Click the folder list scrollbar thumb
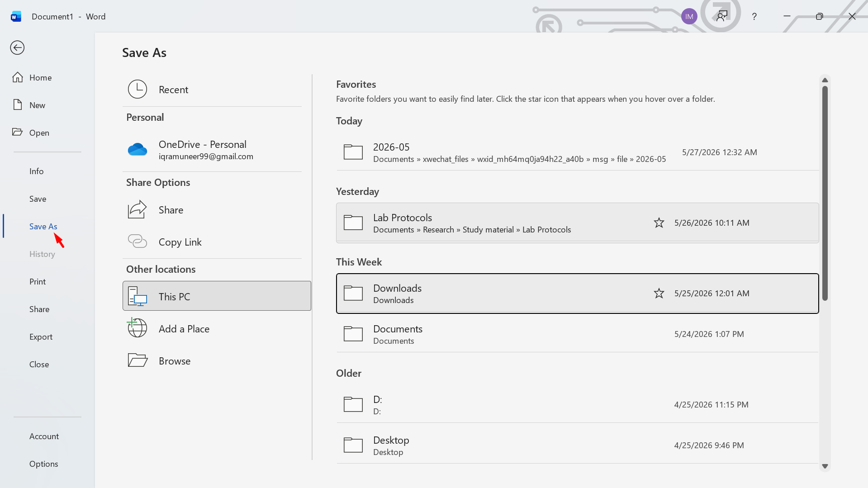 click(x=825, y=193)
